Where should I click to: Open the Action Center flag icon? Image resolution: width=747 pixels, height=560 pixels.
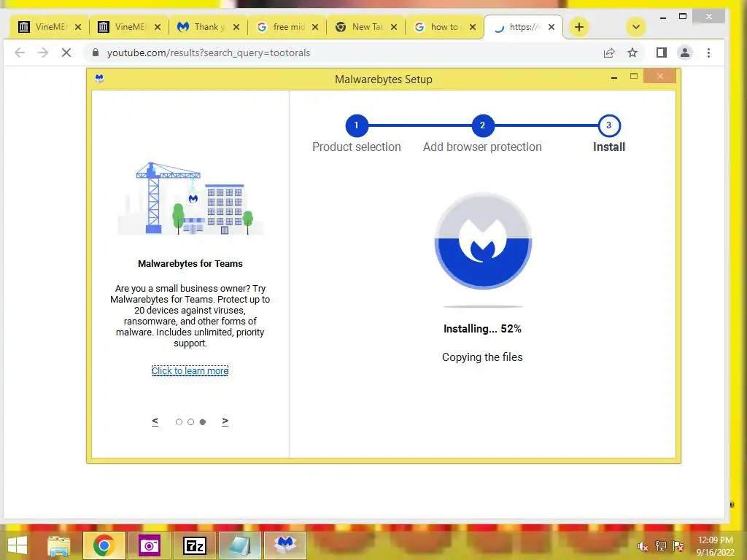678,546
